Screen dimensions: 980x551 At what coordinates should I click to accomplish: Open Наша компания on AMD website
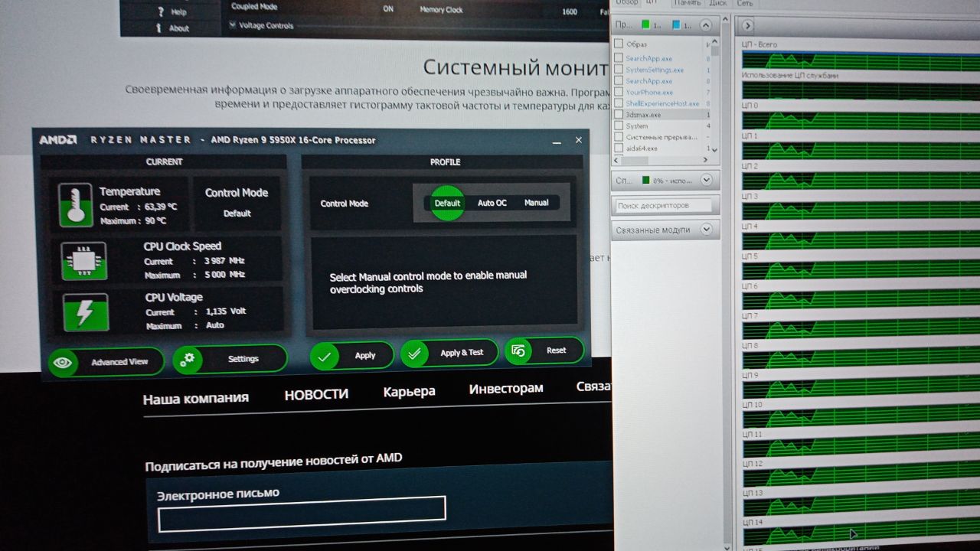coord(196,398)
